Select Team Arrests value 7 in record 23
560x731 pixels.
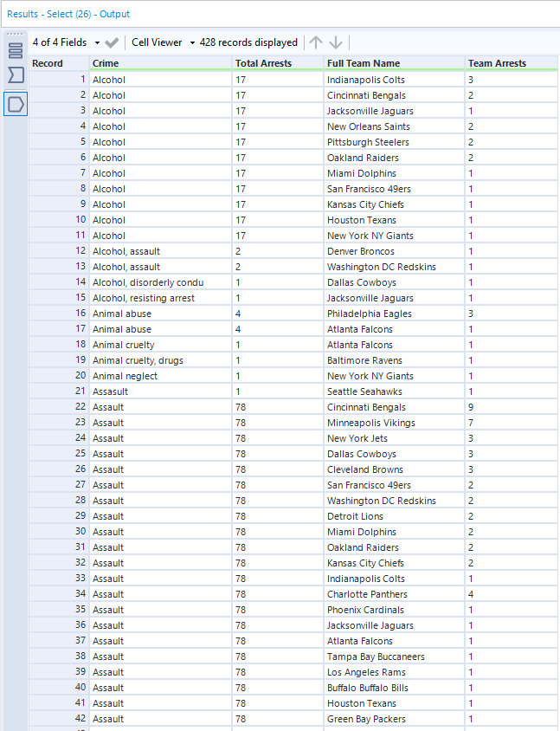(x=512, y=423)
